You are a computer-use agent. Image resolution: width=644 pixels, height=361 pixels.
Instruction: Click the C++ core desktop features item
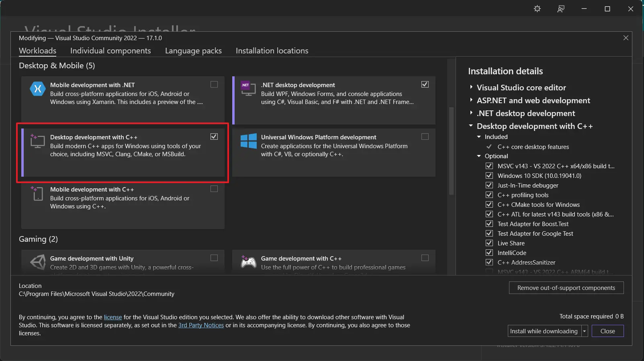click(533, 147)
